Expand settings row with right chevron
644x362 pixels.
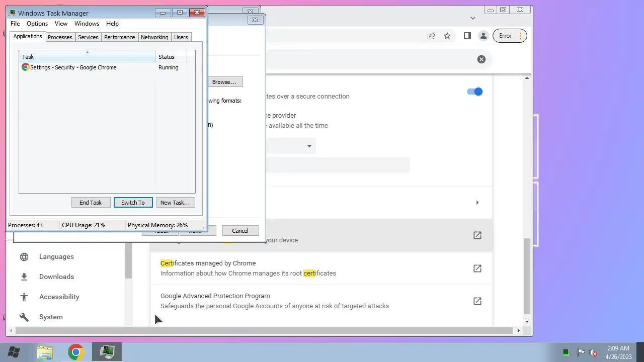click(477, 203)
